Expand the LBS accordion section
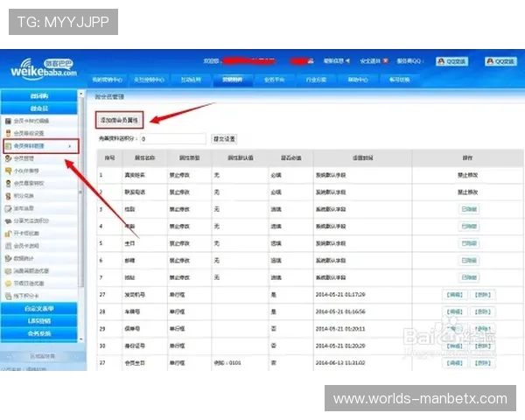The height and width of the screenshot is (420, 525). (39, 321)
